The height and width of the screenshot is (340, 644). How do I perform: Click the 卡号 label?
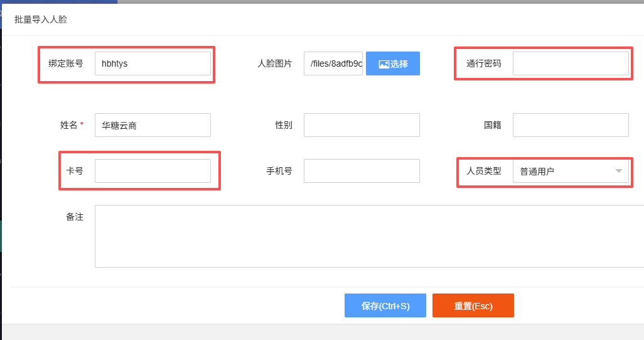[75, 170]
